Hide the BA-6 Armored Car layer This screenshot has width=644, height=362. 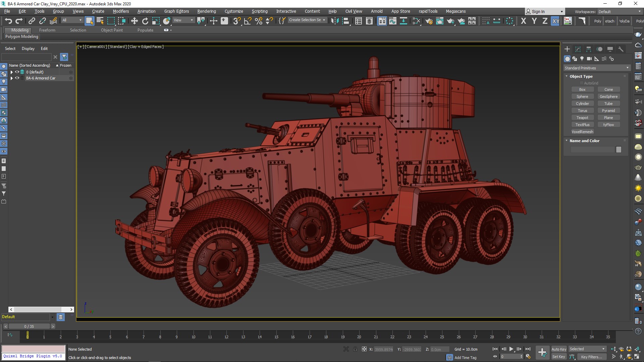pos(17,78)
